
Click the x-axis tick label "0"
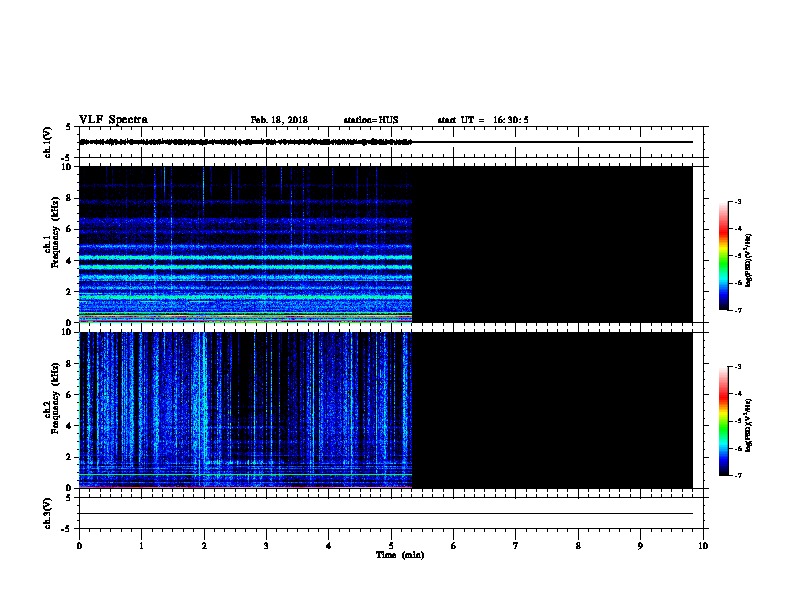79,545
